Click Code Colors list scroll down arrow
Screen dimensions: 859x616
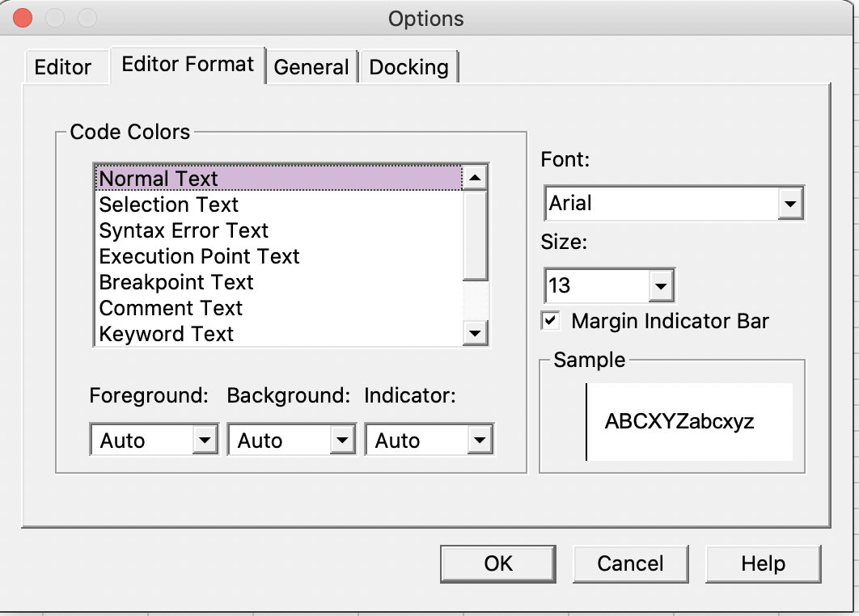click(475, 332)
